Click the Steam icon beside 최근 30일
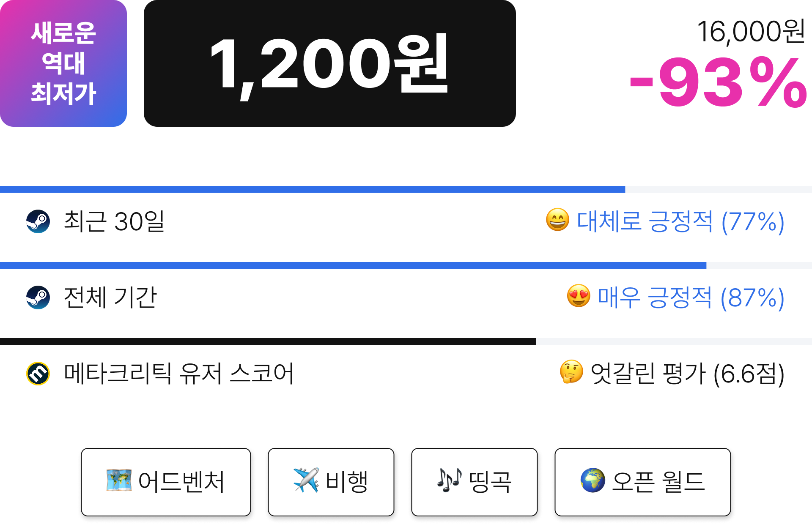Viewport: 812px width, 524px height. pos(38,221)
